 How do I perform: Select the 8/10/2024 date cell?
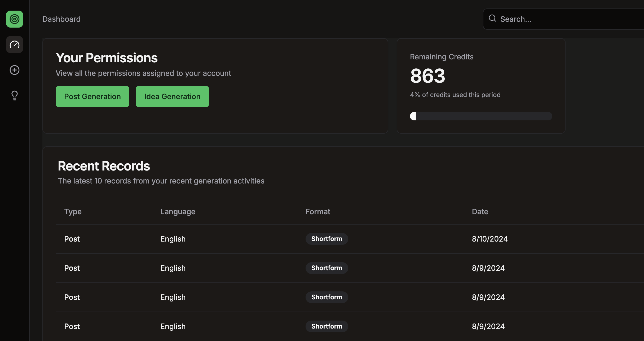coord(490,239)
